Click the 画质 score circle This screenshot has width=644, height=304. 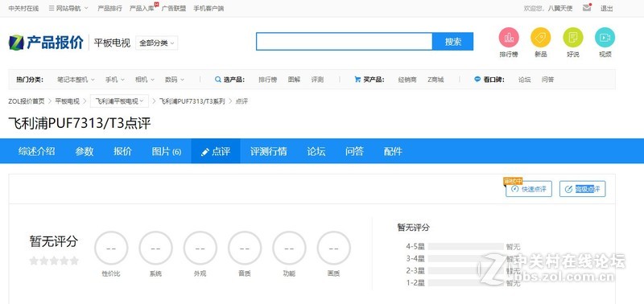pyautogui.click(x=333, y=248)
